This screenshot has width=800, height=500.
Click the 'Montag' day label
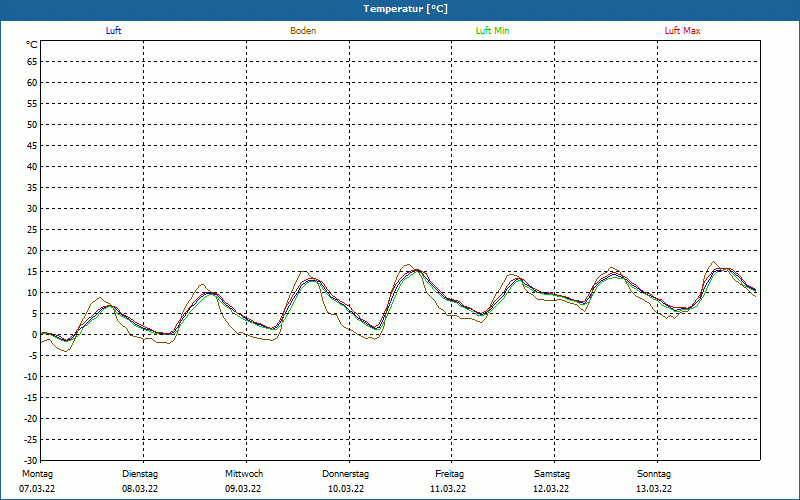pyautogui.click(x=37, y=474)
